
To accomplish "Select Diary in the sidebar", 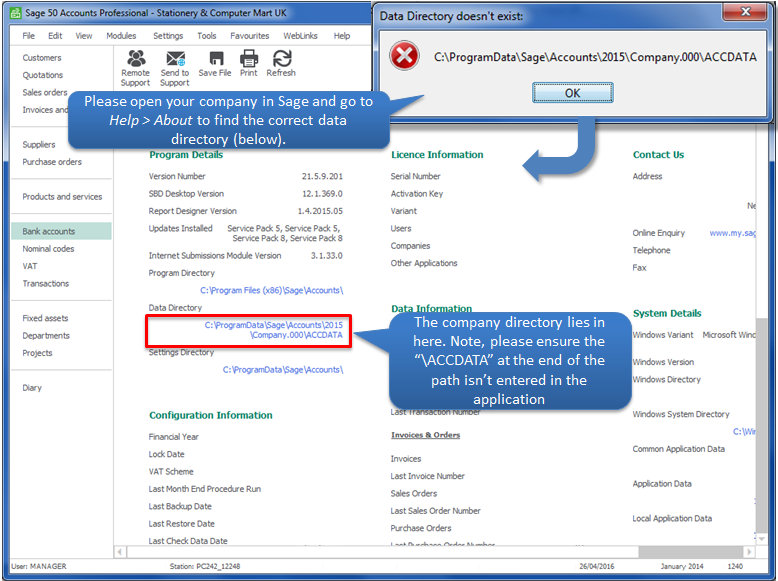I will [x=32, y=387].
